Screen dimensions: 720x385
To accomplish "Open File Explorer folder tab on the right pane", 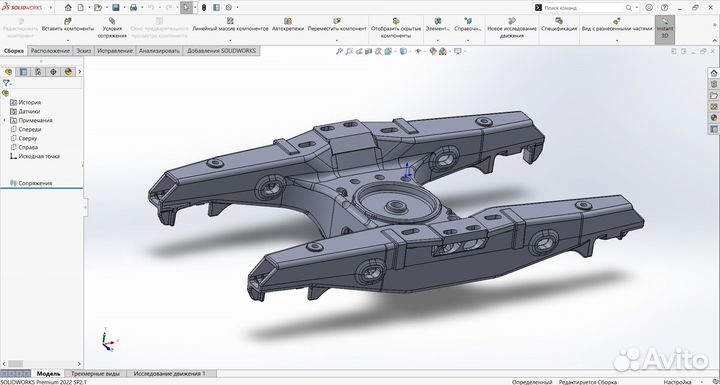I will [714, 96].
